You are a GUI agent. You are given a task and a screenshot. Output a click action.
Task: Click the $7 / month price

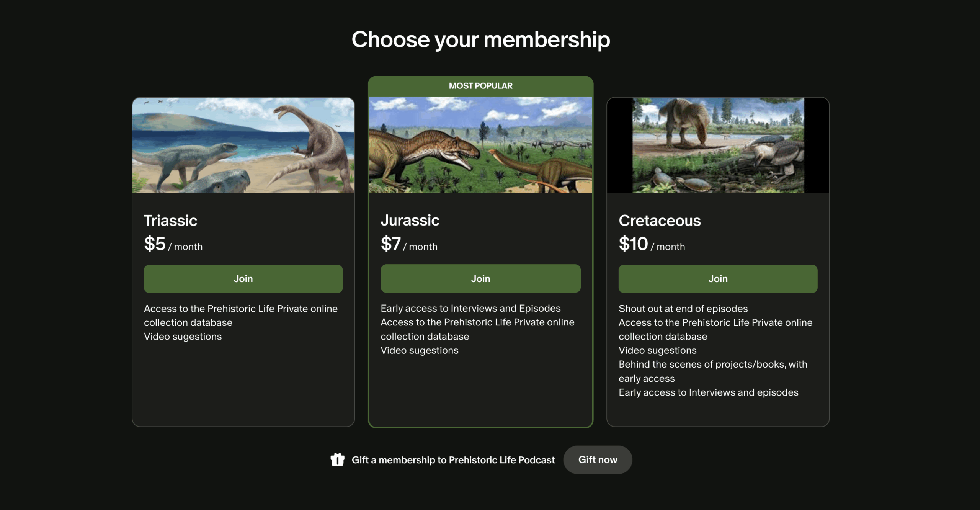point(409,244)
